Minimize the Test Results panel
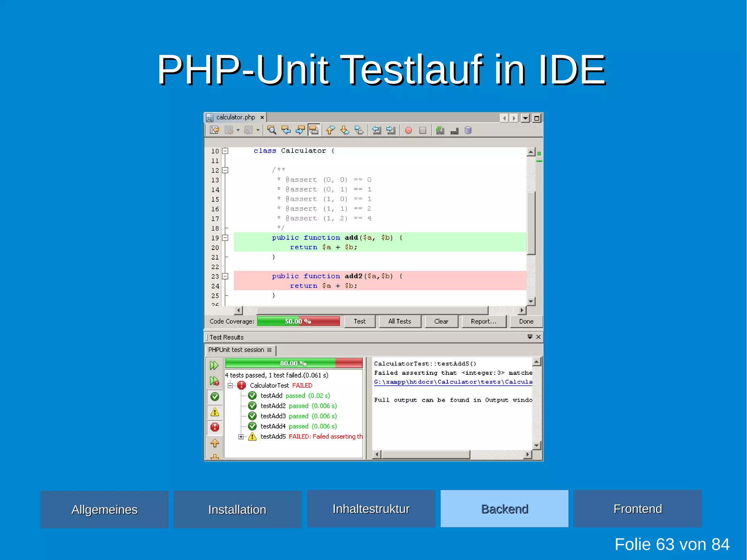 pos(530,337)
